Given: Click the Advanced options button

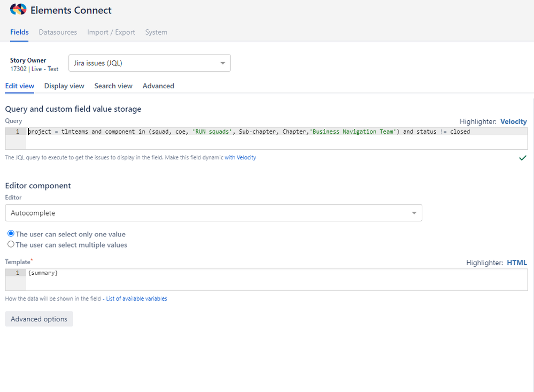Looking at the screenshot, I should point(39,319).
